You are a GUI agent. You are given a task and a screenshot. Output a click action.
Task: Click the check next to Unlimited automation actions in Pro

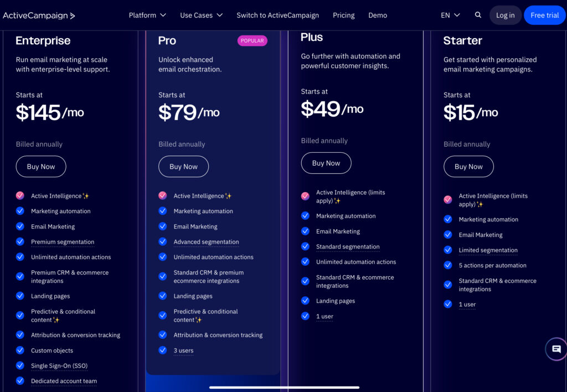coord(163,257)
